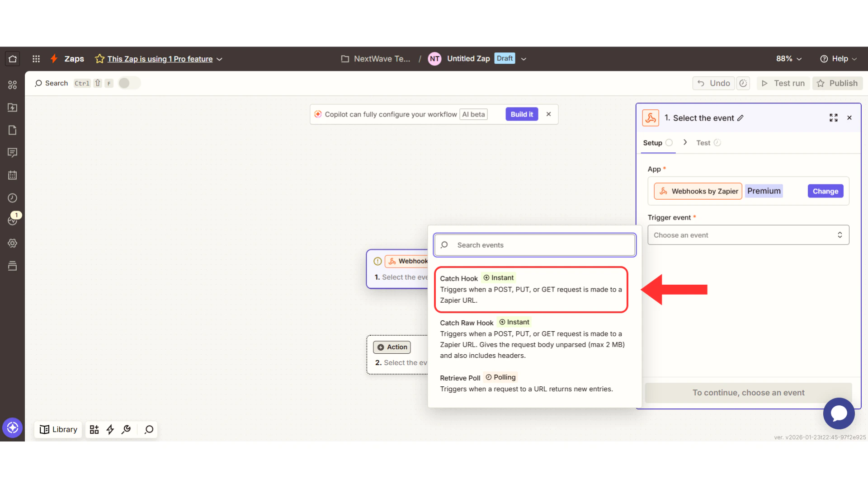This screenshot has width=868, height=488.
Task: Open the settings gear in left sidebar
Action: tap(13, 243)
